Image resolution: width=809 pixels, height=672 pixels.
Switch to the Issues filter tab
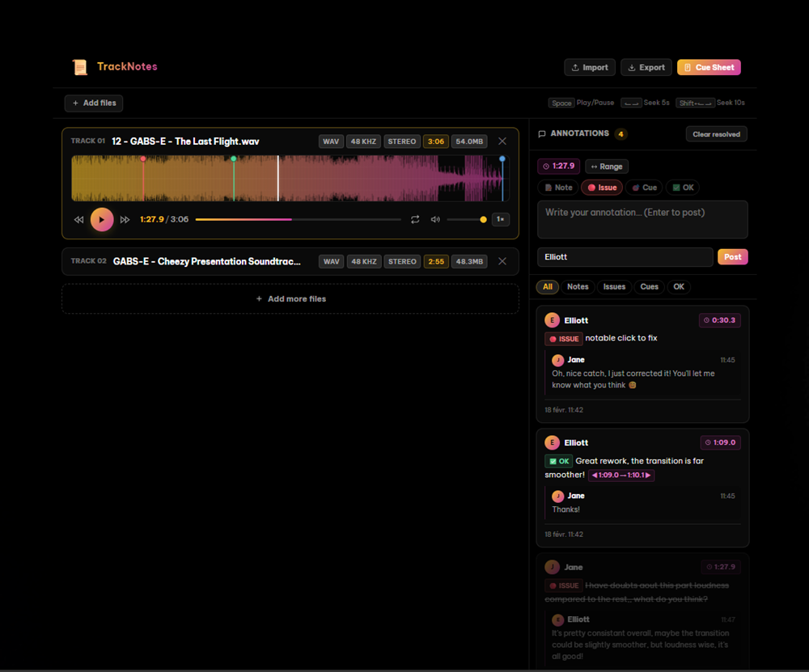(614, 286)
